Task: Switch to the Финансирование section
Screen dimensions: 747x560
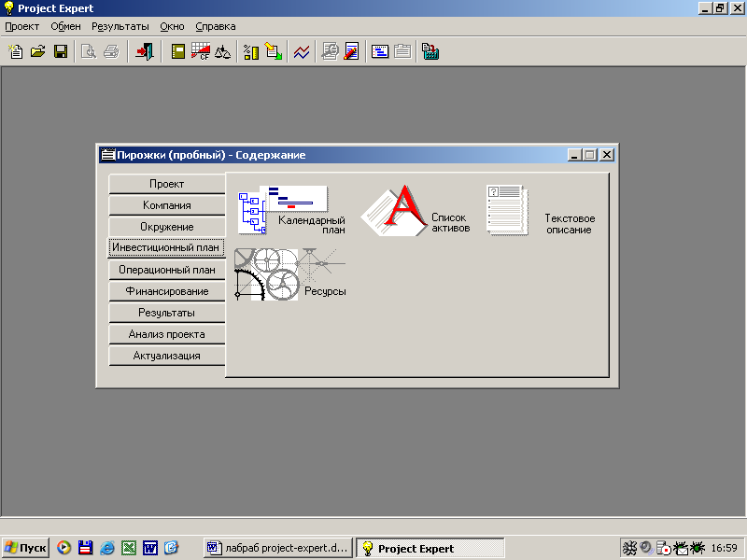Action: click(167, 291)
